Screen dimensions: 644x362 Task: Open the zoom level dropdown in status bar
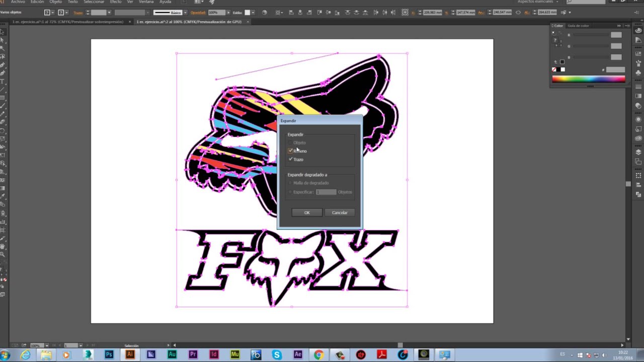tap(46, 345)
